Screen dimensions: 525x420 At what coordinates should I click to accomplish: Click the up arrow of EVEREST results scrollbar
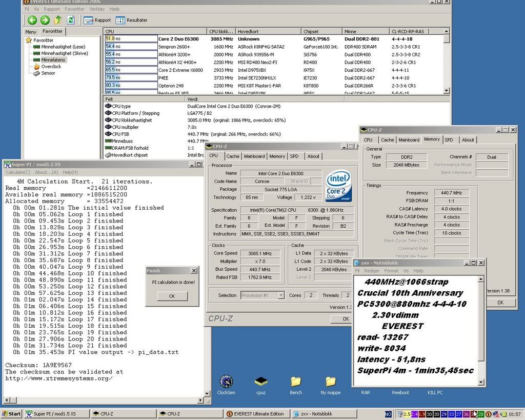point(447,31)
